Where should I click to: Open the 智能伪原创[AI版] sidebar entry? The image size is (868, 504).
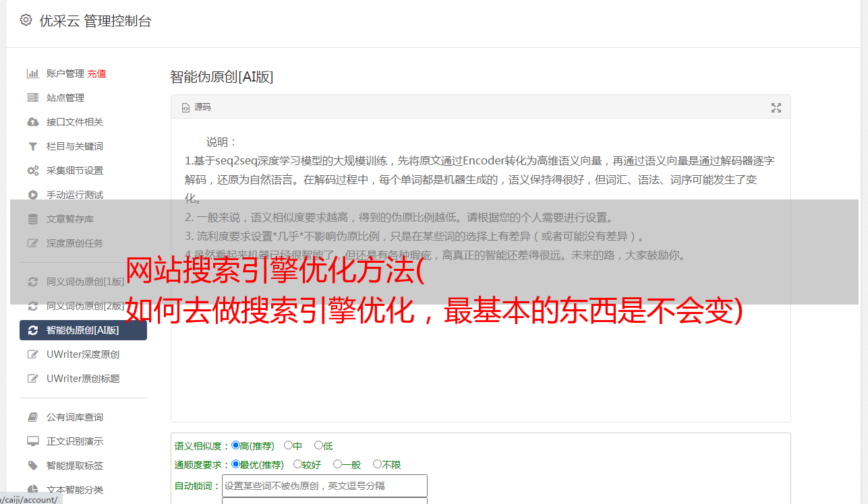click(83, 330)
